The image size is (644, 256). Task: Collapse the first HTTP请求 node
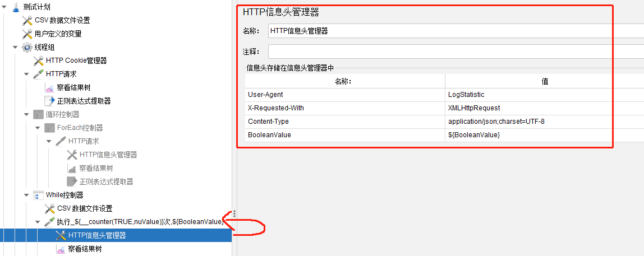point(26,75)
